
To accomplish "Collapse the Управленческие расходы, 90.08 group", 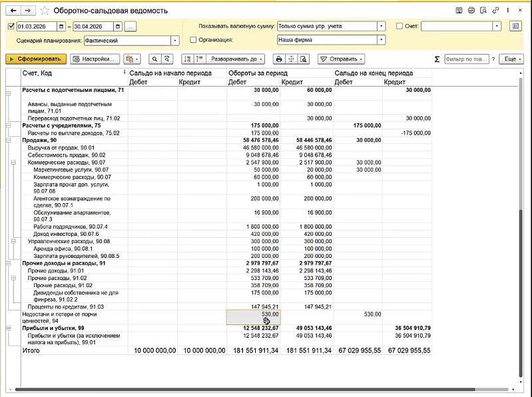I will (13, 241).
